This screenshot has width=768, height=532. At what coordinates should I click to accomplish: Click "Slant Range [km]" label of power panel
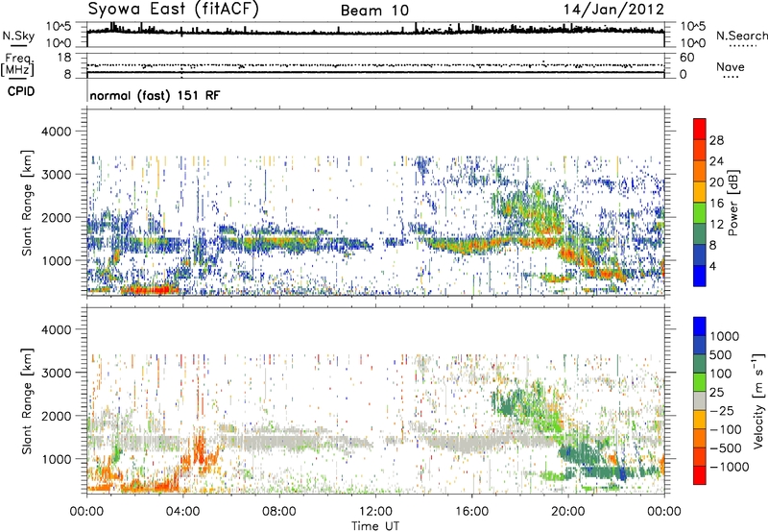tap(27, 203)
